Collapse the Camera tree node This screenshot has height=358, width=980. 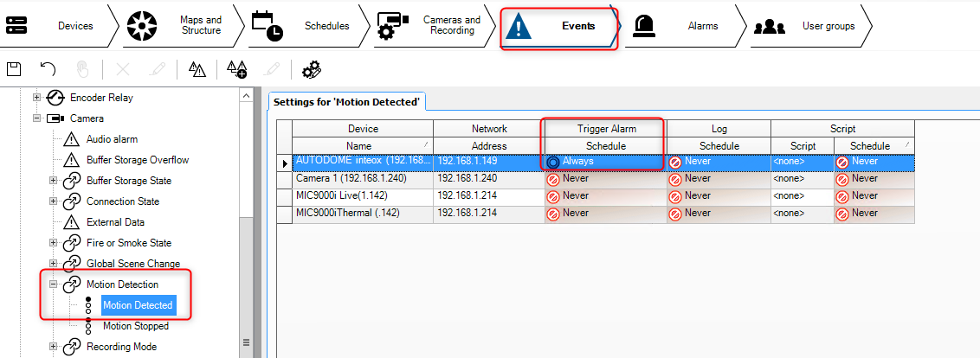tap(37, 118)
